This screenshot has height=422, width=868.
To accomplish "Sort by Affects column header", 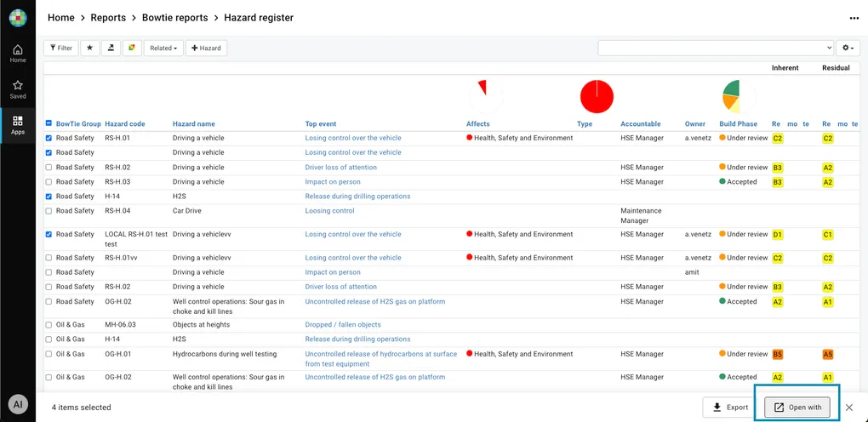I will click(477, 124).
